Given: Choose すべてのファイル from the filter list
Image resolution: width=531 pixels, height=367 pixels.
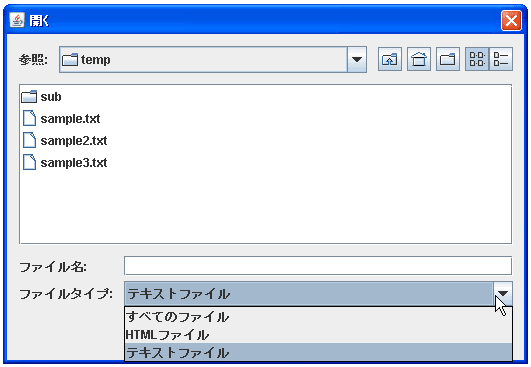Looking at the screenshot, I should click(318, 317).
